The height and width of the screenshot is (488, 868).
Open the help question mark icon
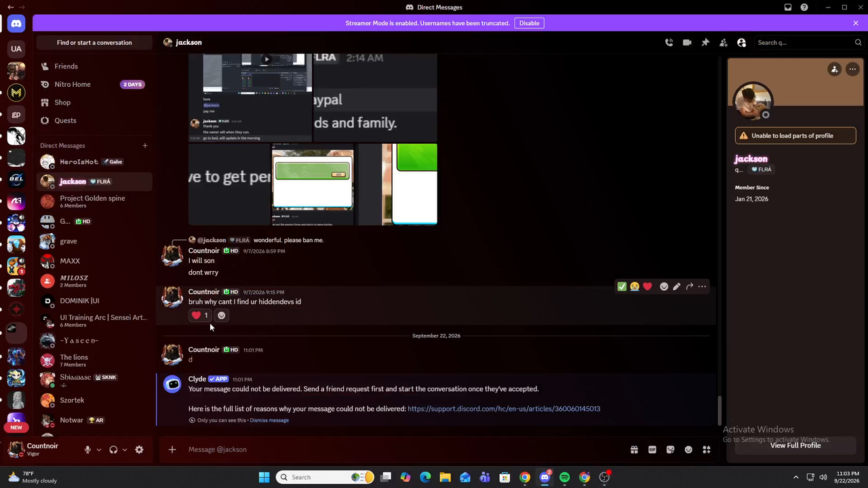click(804, 7)
